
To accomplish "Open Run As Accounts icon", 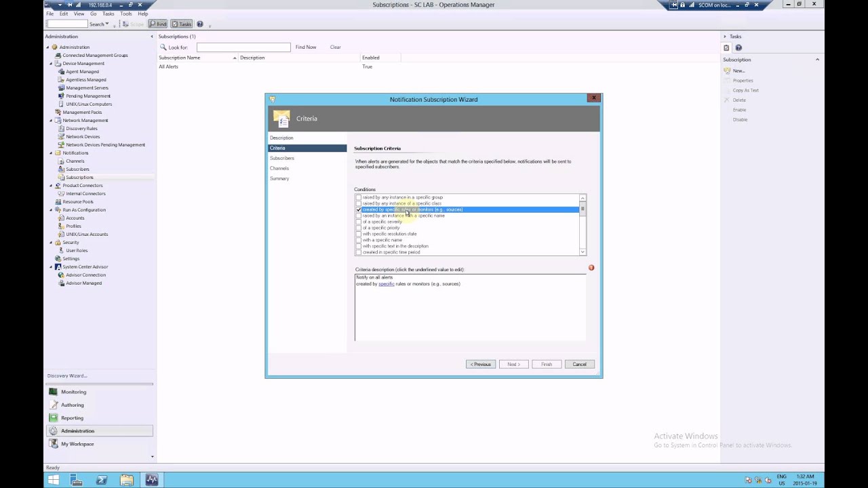I will (62, 218).
